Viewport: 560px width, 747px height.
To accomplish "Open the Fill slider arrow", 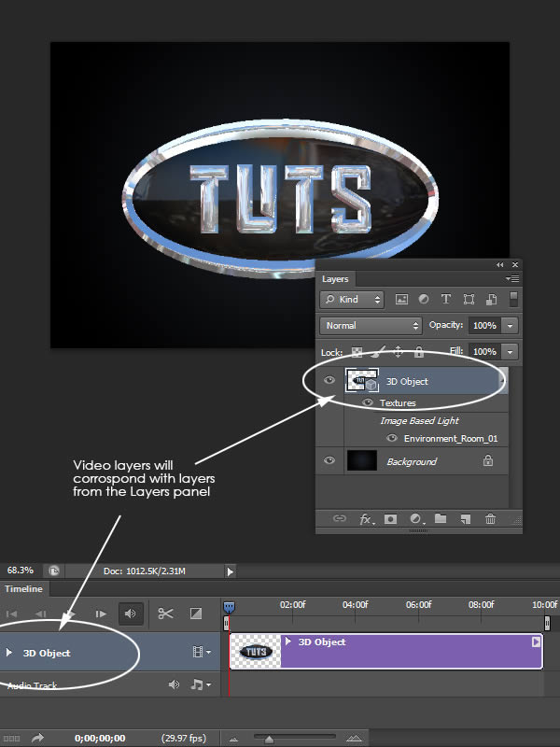I will tap(510, 352).
